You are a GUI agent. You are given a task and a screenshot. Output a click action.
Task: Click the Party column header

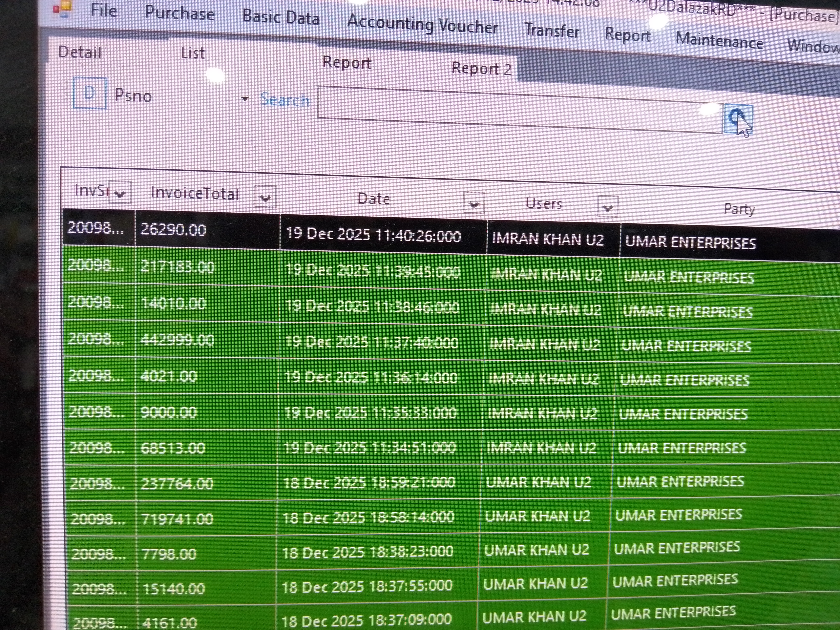coord(739,209)
